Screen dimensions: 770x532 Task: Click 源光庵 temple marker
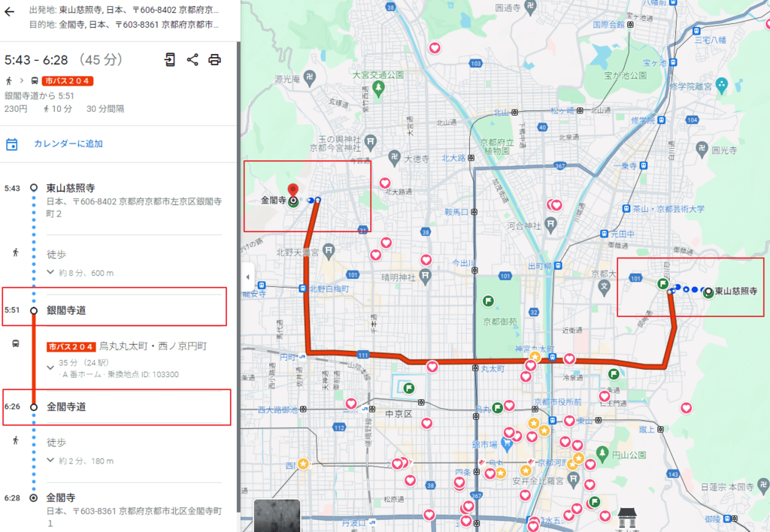click(310, 77)
